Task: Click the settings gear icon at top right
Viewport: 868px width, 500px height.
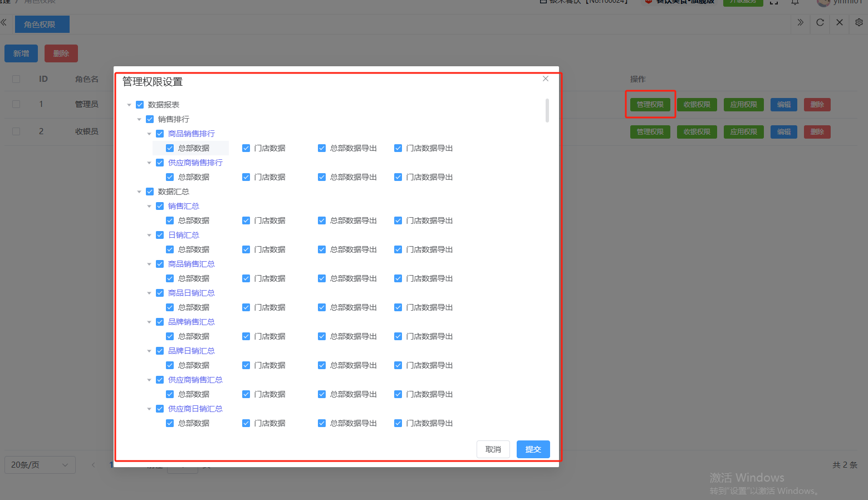Action: pyautogui.click(x=859, y=23)
